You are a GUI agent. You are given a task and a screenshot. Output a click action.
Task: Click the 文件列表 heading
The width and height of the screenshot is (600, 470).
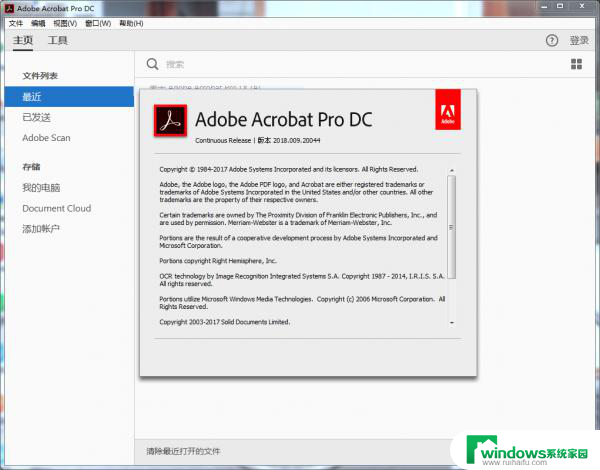[x=40, y=75]
